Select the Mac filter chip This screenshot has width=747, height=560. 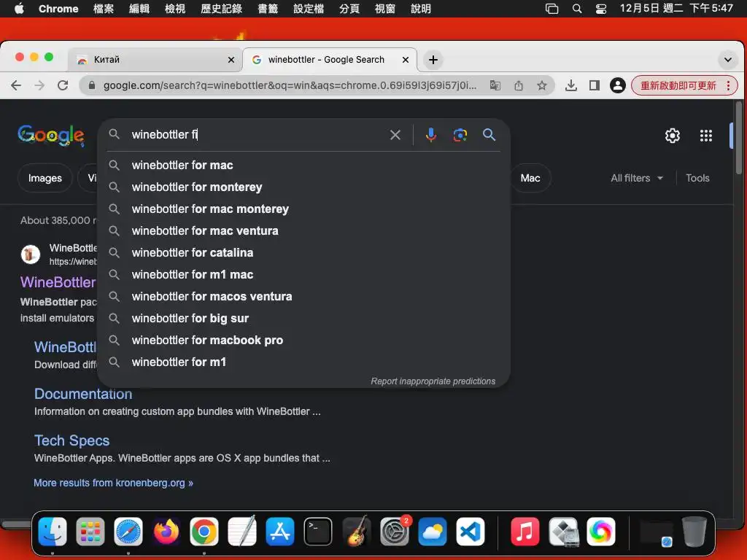tap(530, 178)
